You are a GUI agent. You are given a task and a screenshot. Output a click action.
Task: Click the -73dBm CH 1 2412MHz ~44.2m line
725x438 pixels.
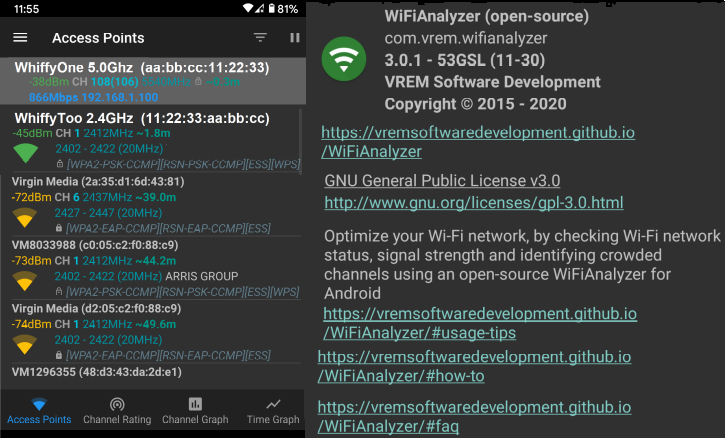pyautogui.click(x=93, y=260)
